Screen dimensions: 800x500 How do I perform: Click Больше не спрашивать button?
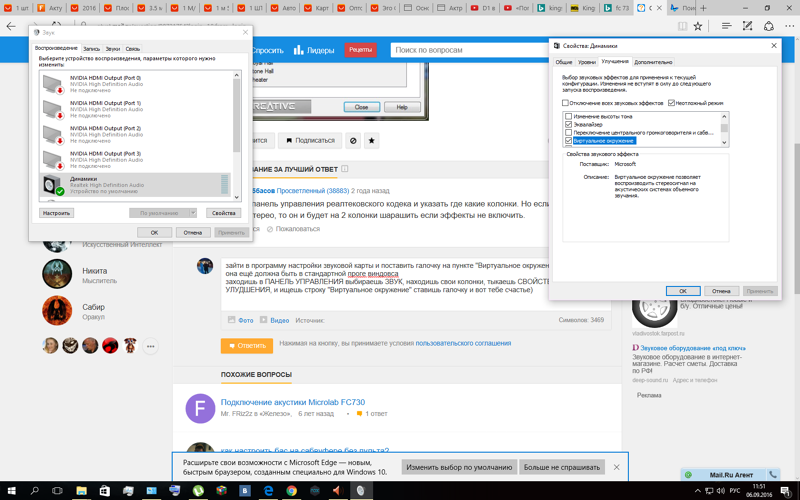562,467
